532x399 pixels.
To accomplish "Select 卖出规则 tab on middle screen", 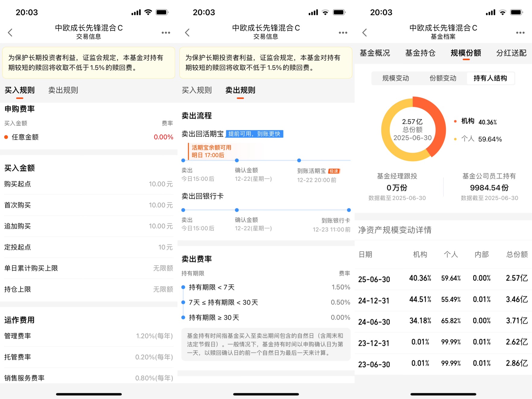I will point(240,90).
